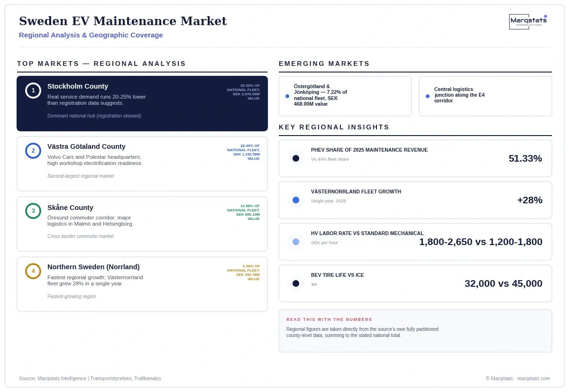Click the Regional figures explanation paragraph
Screen dimensions: 569x392
[x=362, y=332]
